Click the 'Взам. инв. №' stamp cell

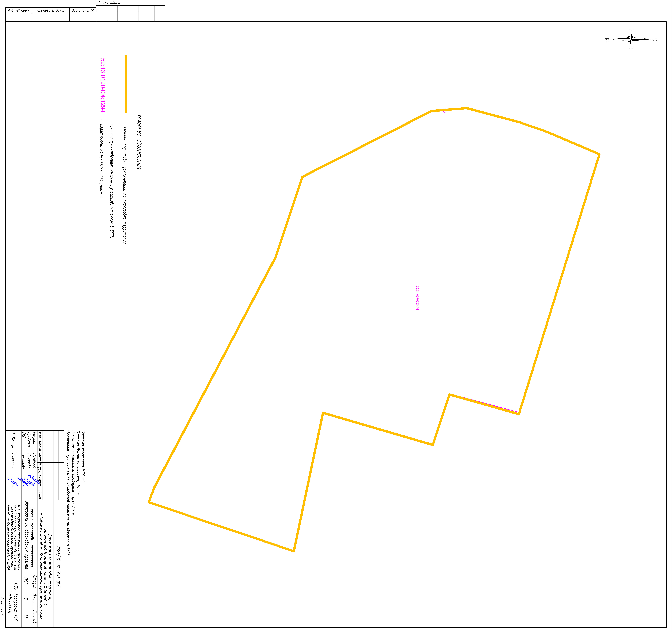pos(82,10)
